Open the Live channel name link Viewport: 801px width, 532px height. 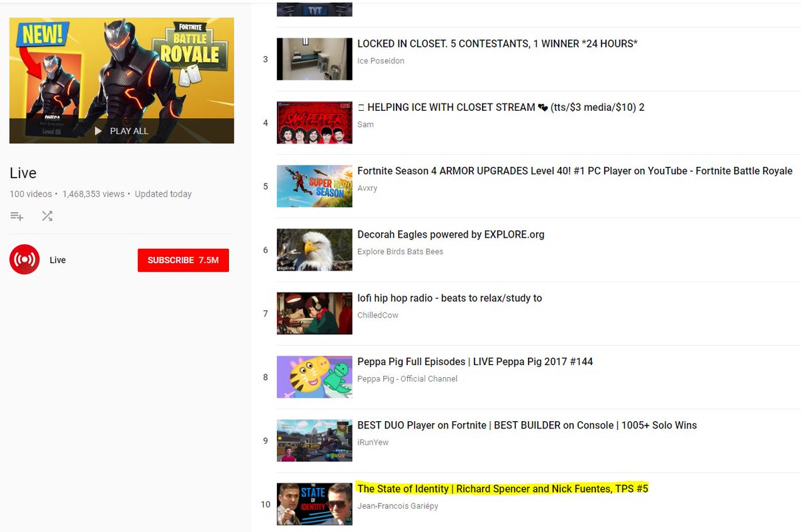click(x=58, y=260)
